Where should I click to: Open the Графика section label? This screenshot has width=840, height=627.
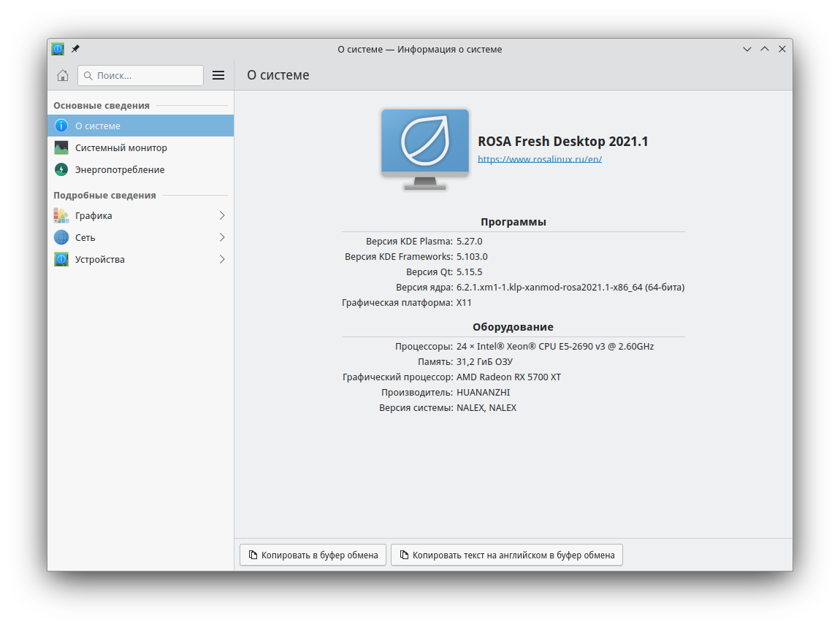click(x=93, y=216)
